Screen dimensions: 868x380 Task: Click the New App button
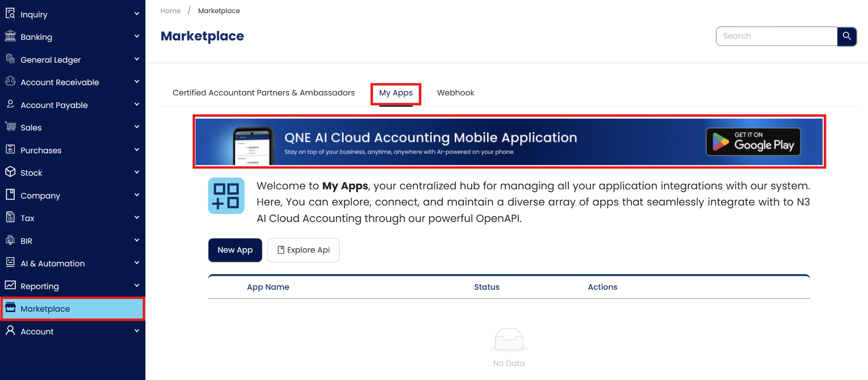point(235,250)
